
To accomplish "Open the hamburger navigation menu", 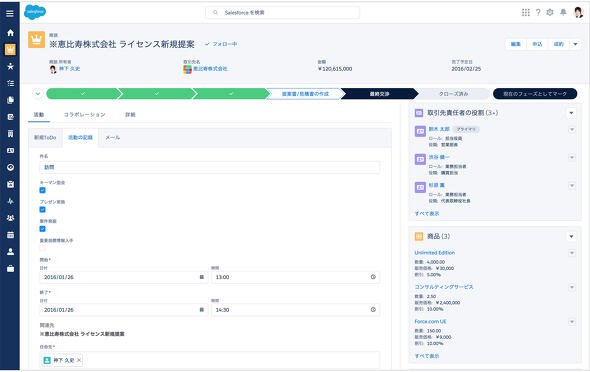I will point(10,13).
